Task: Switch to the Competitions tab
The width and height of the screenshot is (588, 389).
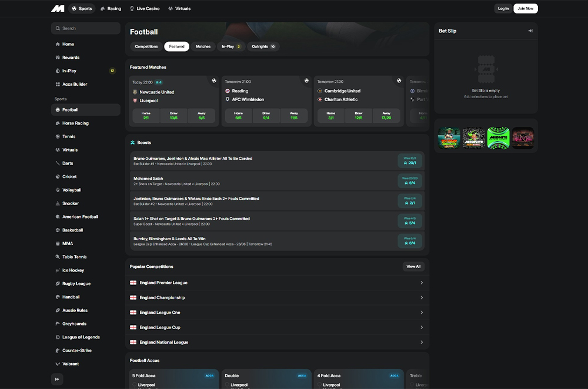Action: [x=146, y=46]
